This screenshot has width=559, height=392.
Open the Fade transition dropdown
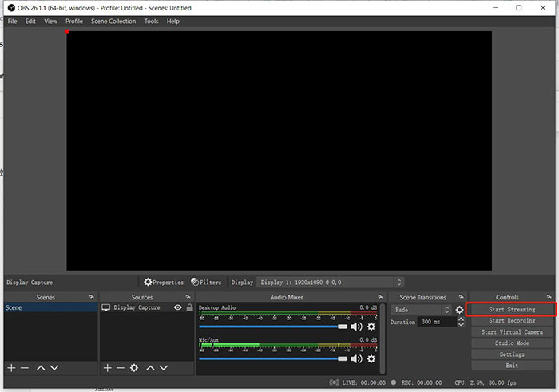point(422,310)
